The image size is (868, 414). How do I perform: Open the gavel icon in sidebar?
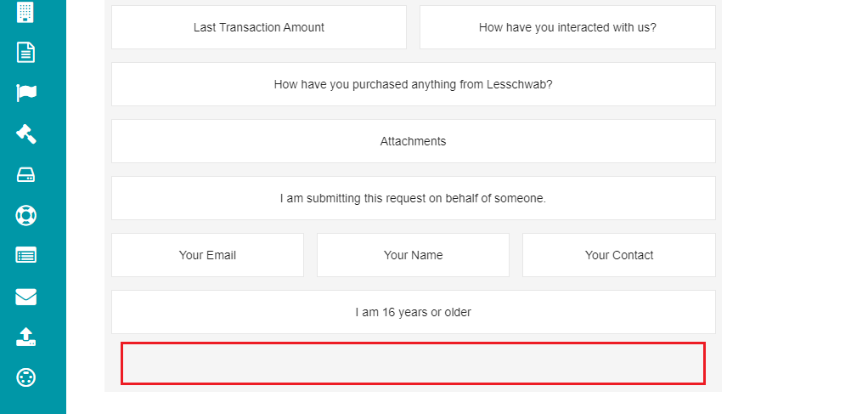click(26, 133)
